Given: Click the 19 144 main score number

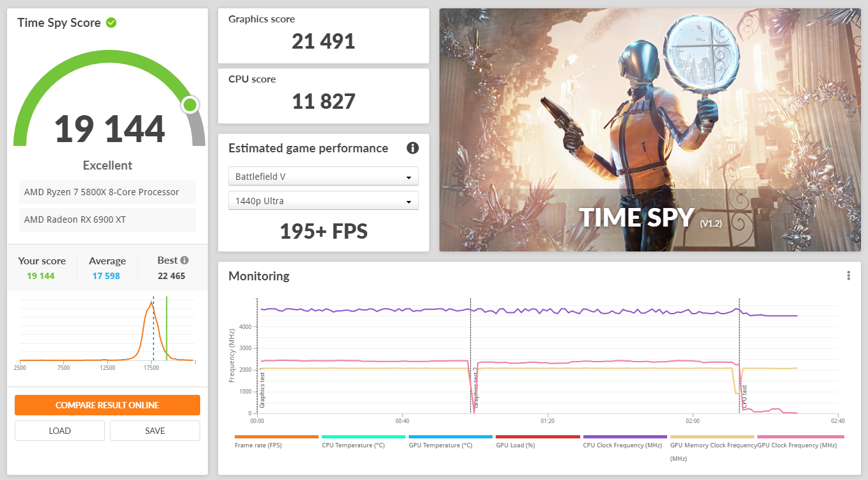Looking at the screenshot, I should [x=109, y=129].
